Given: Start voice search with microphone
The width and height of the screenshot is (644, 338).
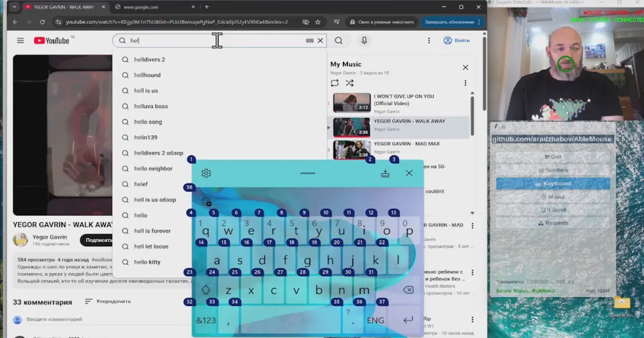Looking at the screenshot, I should coord(364,41).
